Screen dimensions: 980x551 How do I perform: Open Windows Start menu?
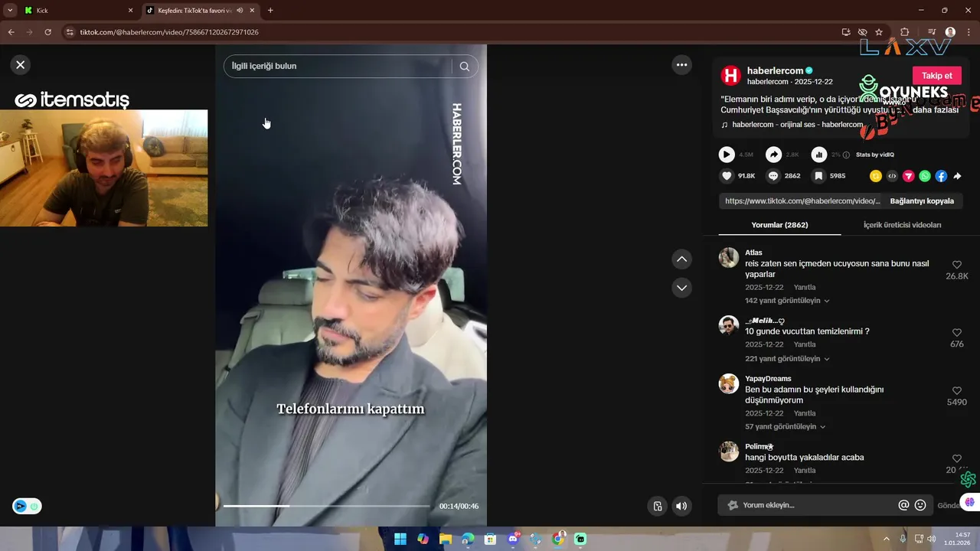point(400,540)
